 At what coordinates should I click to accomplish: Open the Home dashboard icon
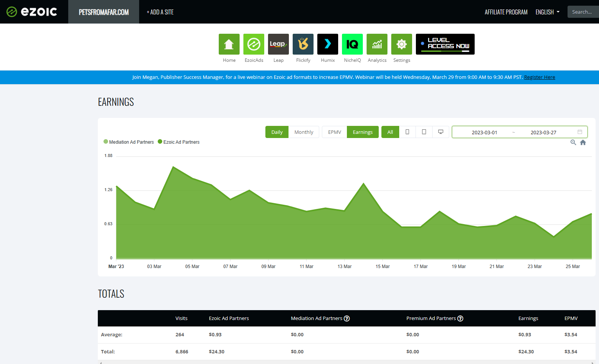click(x=229, y=44)
